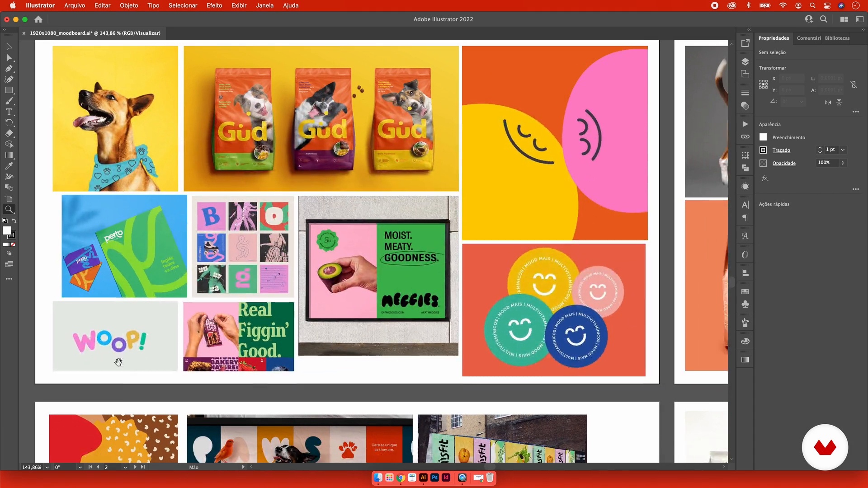Screen dimensions: 868x488
Task: Edit toolbar with three dots
Action: (x=9, y=279)
